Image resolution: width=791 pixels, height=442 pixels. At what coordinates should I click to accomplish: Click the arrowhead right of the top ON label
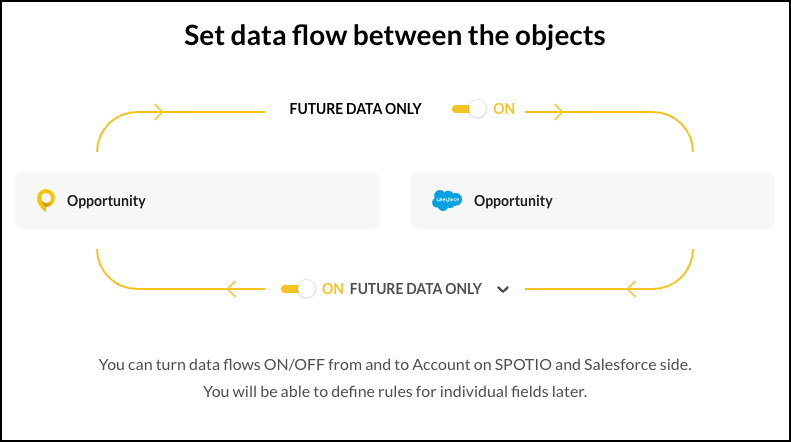pyautogui.click(x=558, y=112)
